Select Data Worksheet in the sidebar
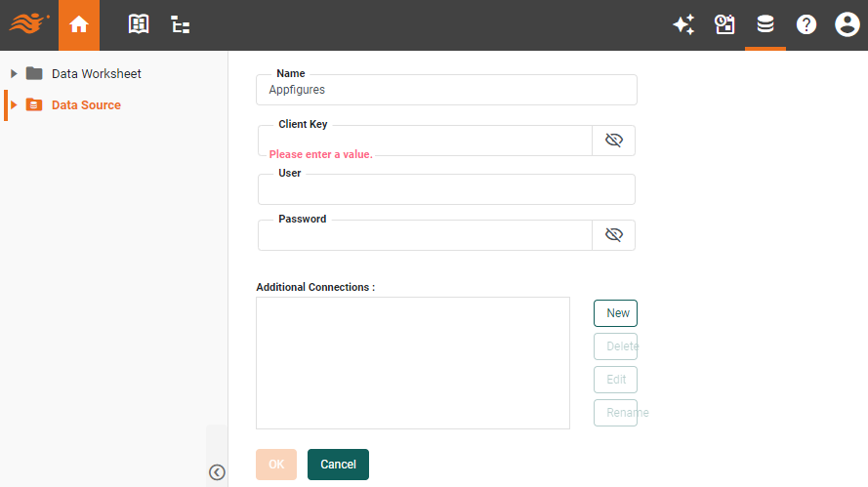 point(96,74)
